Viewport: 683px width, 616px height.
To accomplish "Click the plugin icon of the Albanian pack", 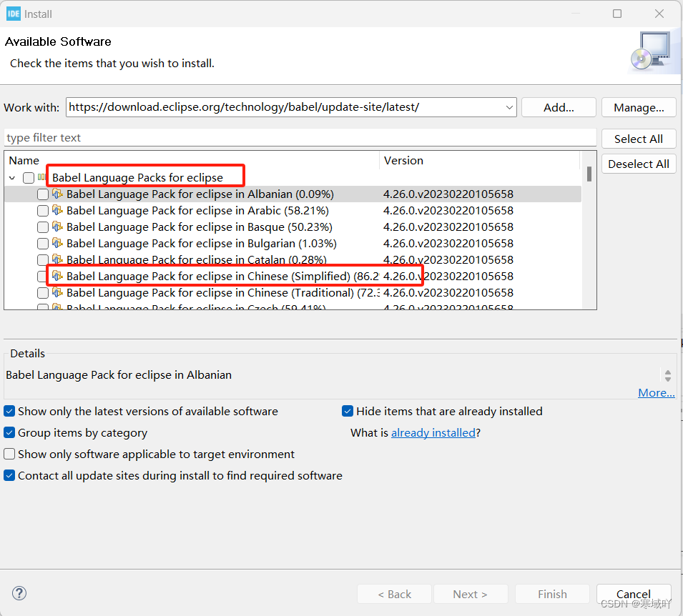I will pyautogui.click(x=57, y=193).
